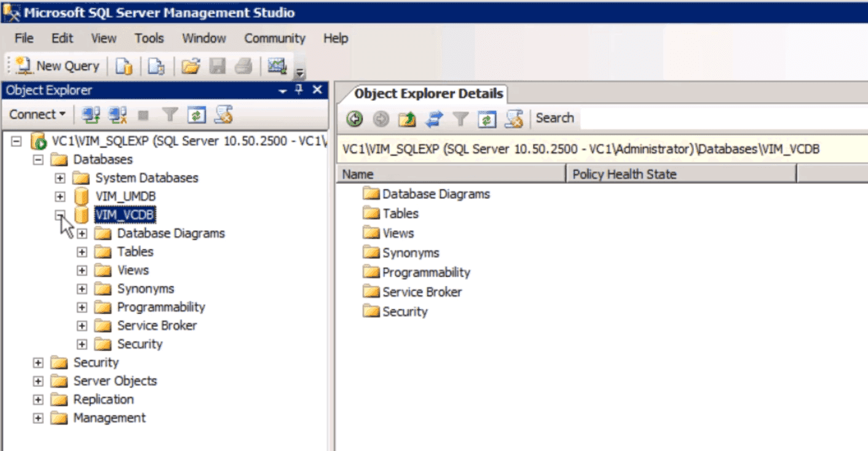Screen dimensions: 868x451
Task: Expand the Tables folder in the tree
Action: tap(82, 252)
